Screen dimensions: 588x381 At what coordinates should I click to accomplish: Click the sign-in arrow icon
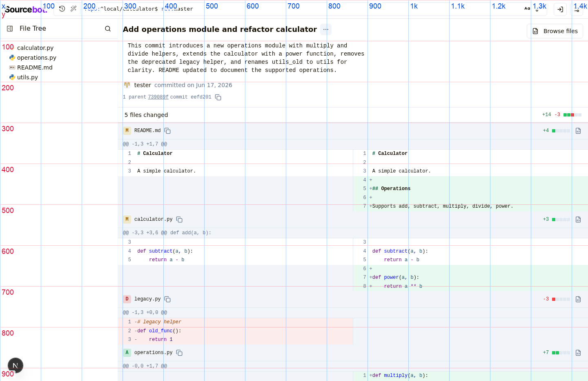coord(560,9)
